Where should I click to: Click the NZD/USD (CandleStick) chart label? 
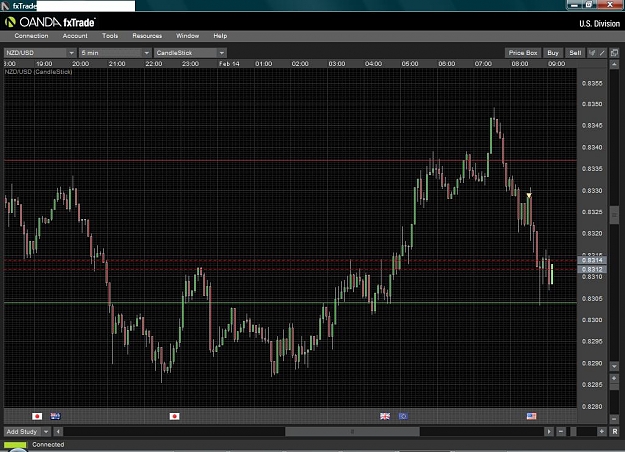coord(39,72)
